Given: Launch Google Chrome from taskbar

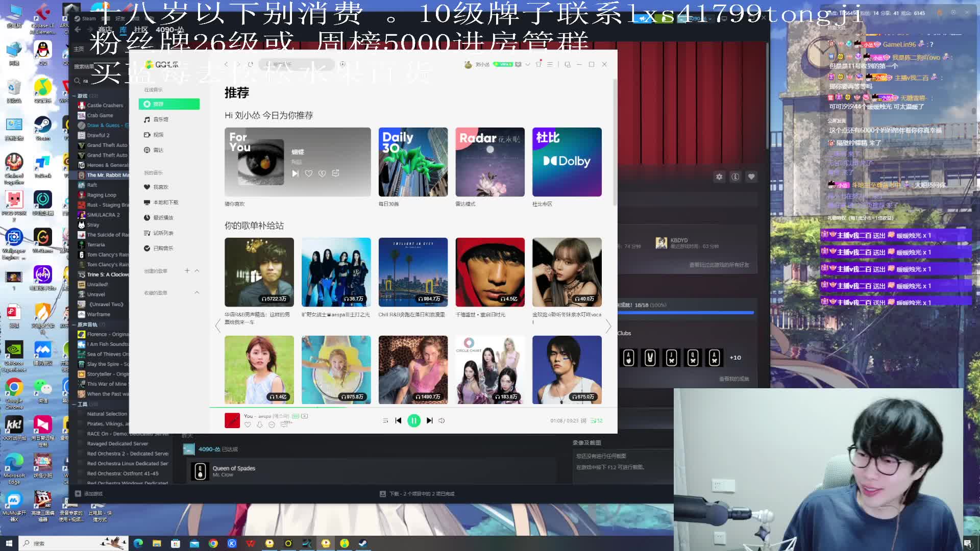Looking at the screenshot, I should pyautogui.click(x=213, y=543).
